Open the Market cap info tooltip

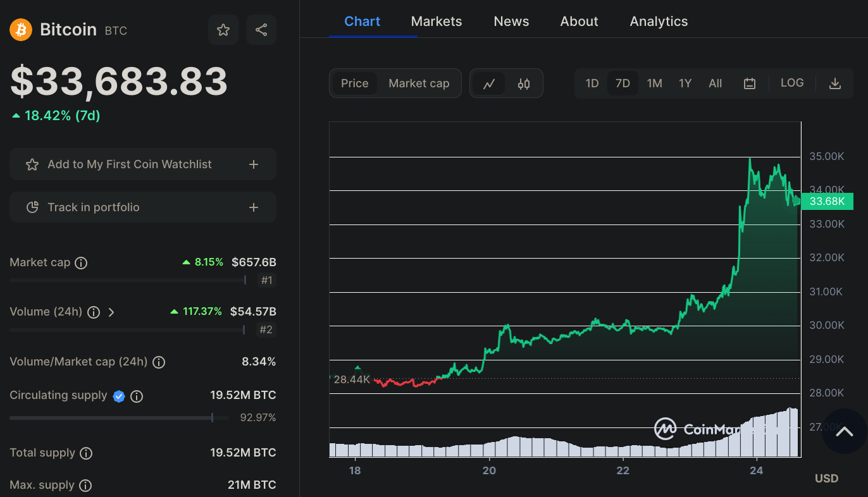81,263
